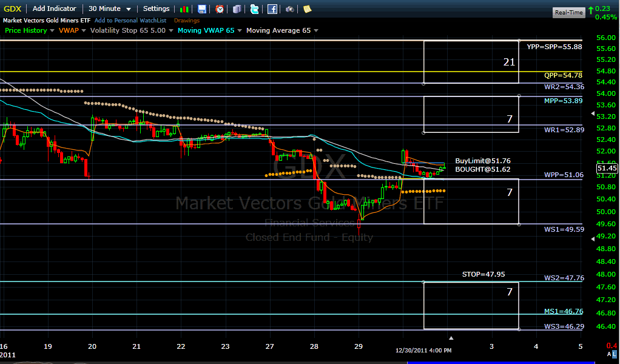Toggle the L (log) scale option

point(615,354)
